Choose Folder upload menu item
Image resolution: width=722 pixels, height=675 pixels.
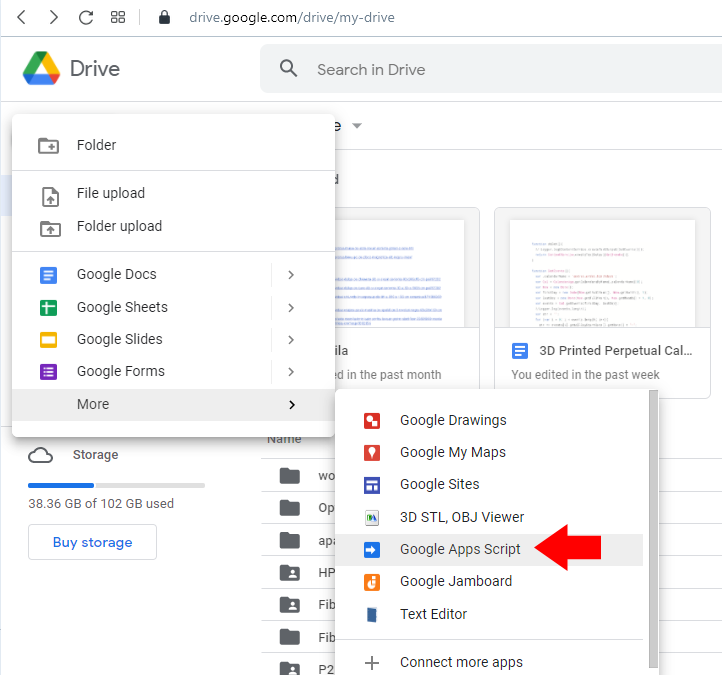pyautogui.click(x=173, y=227)
